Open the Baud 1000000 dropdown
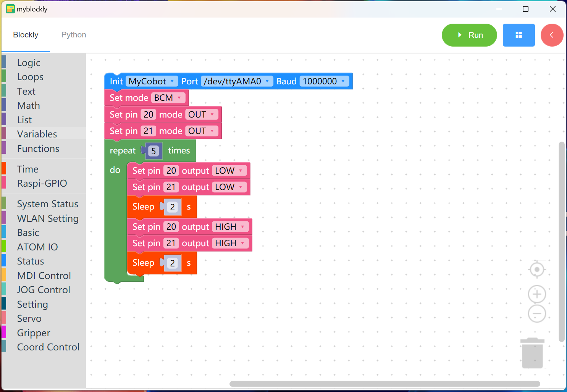 (x=324, y=81)
